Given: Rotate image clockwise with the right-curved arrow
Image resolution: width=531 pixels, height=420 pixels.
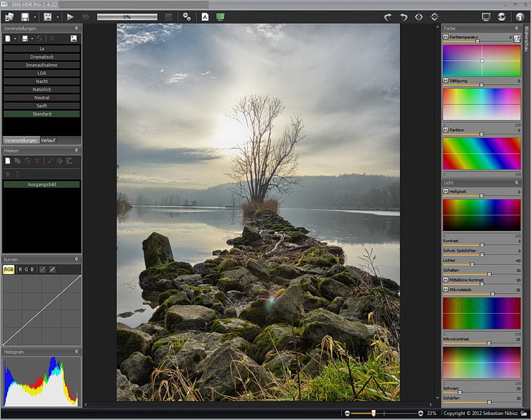Looking at the screenshot, I should point(388,17).
